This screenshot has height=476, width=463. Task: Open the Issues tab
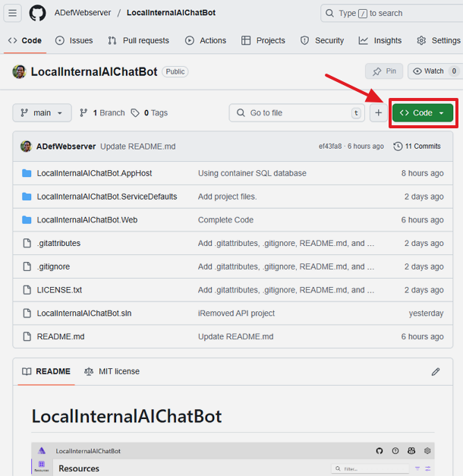(x=74, y=41)
